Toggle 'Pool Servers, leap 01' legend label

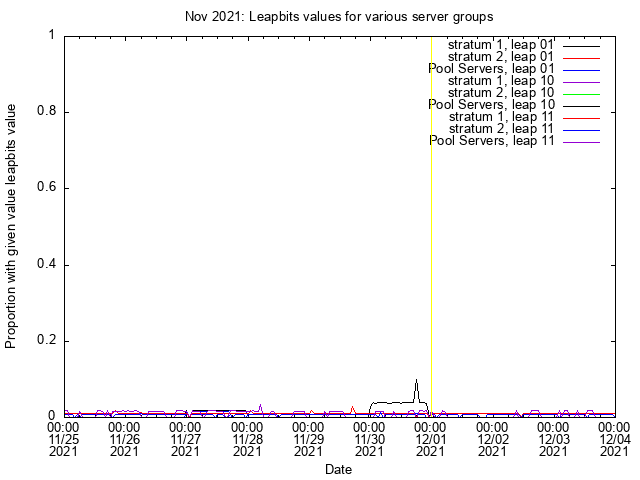pyautogui.click(x=491, y=69)
